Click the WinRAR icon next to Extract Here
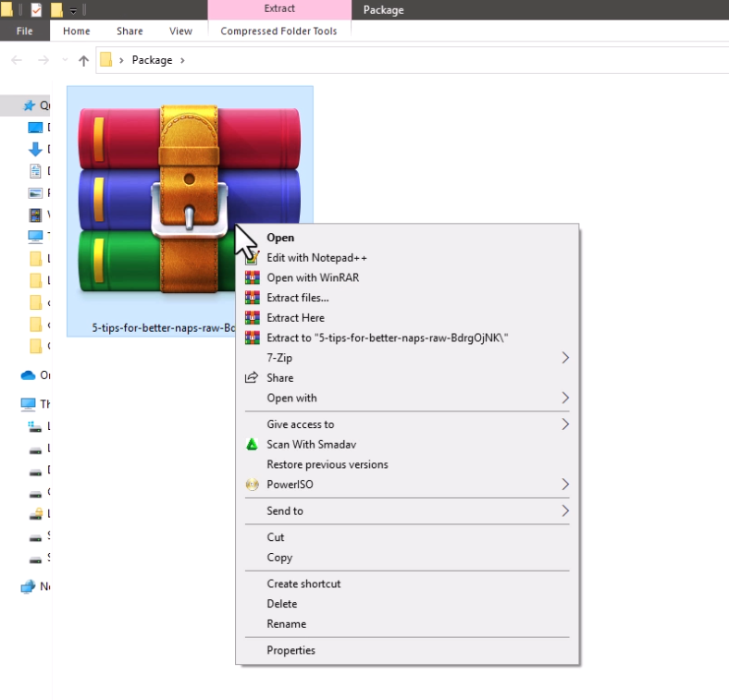Viewport: 729px width, 700px height. 252,318
